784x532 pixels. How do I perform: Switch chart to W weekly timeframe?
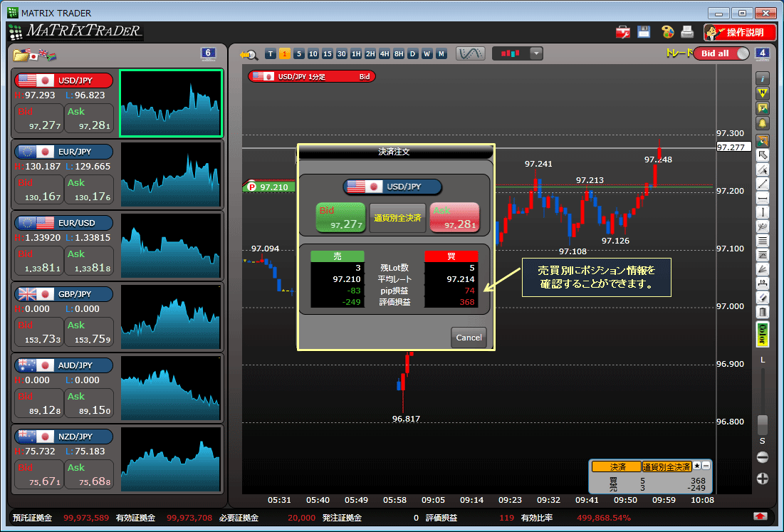point(427,54)
